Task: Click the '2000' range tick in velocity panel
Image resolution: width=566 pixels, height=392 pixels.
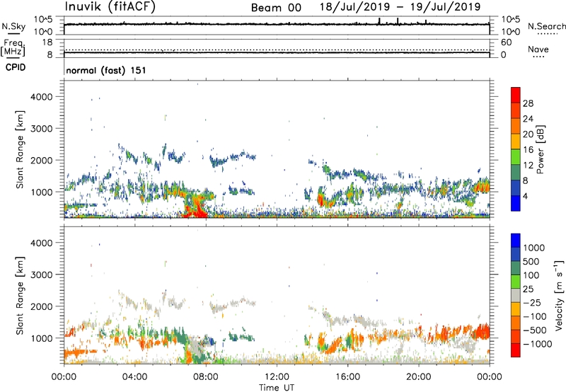Action: pos(41,306)
